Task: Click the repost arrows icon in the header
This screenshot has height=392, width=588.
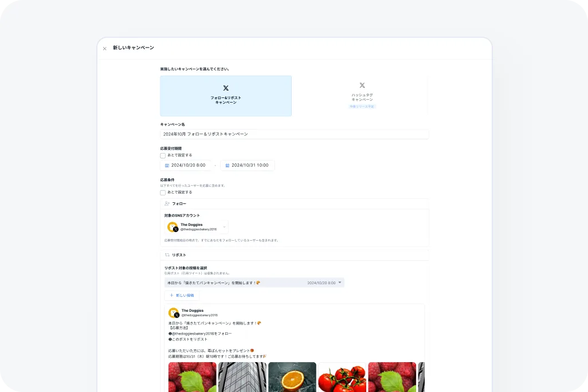Action: click(x=167, y=254)
